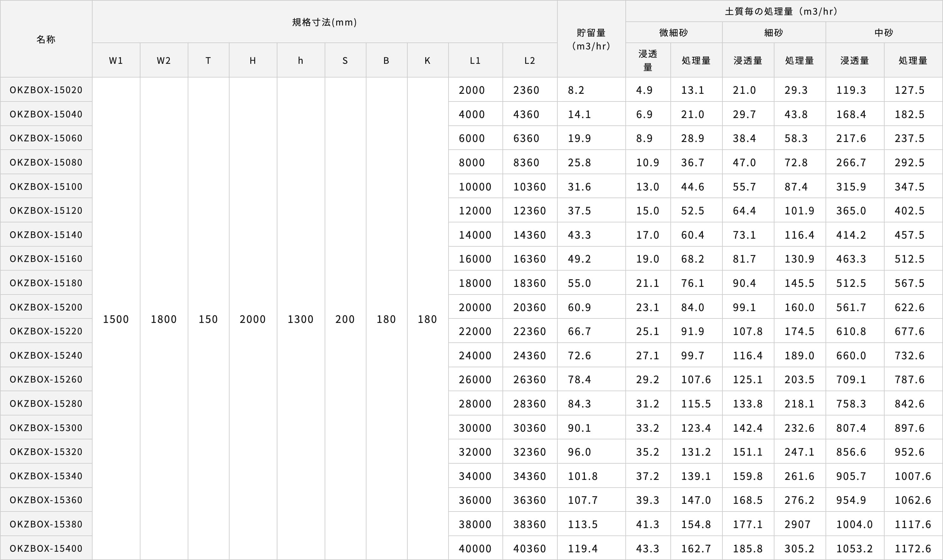
Task: Select the OKZBOX-15360 name cell
Action: click(x=46, y=500)
